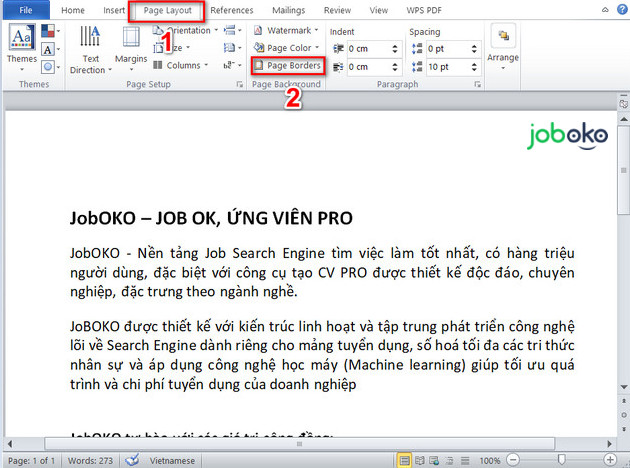Open the Line Numbers dropdown icon
Viewport: 630px width, 468px height.
click(x=233, y=48)
